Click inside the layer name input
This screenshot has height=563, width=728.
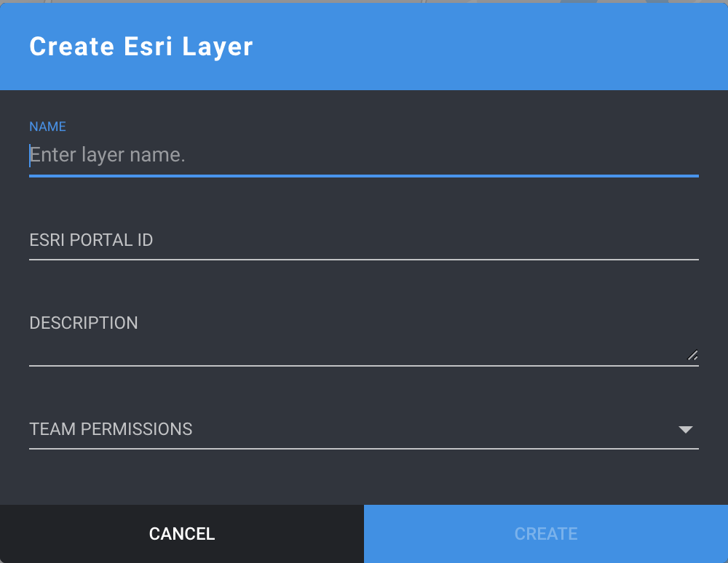coord(291,155)
